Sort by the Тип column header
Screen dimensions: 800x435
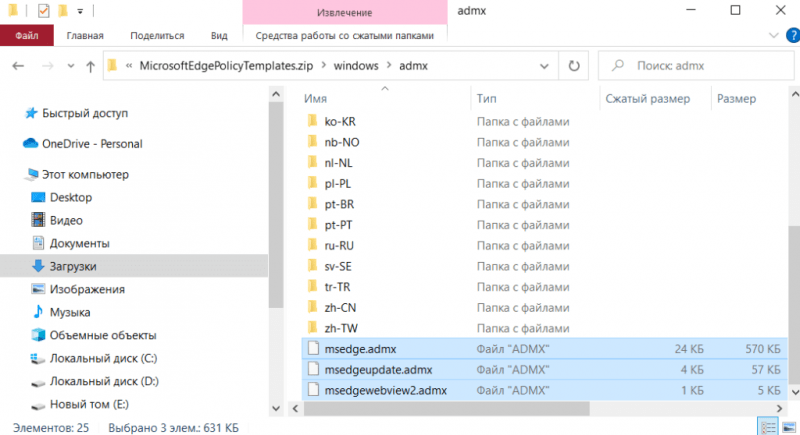pos(486,98)
